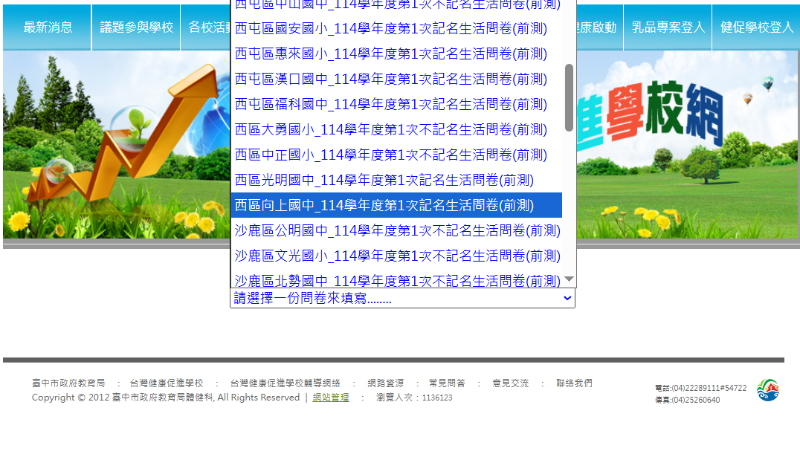This screenshot has width=800, height=454.
Task: Open the 議題參與學校 menu item
Action: (137, 28)
